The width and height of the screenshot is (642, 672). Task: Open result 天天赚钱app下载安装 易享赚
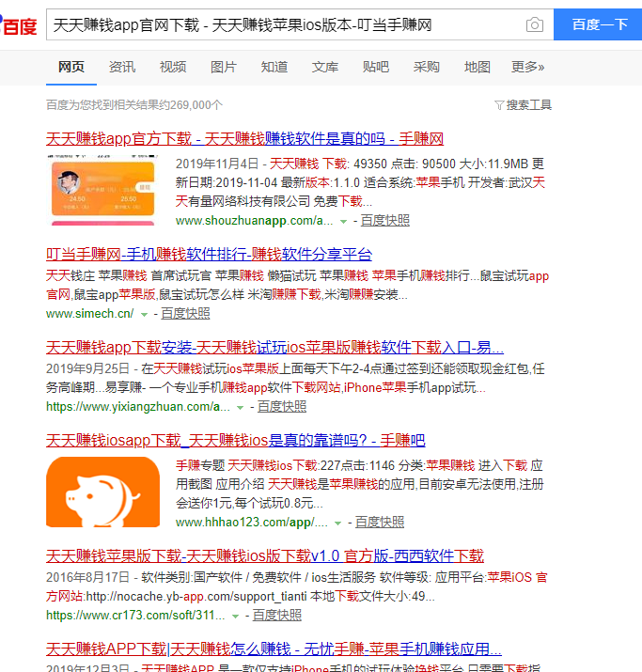(274, 347)
